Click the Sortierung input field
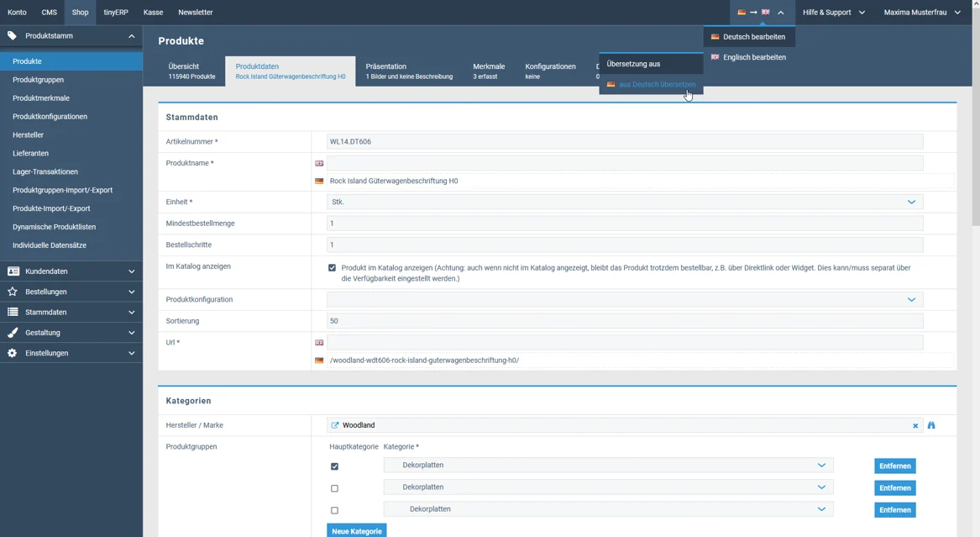 click(x=625, y=321)
